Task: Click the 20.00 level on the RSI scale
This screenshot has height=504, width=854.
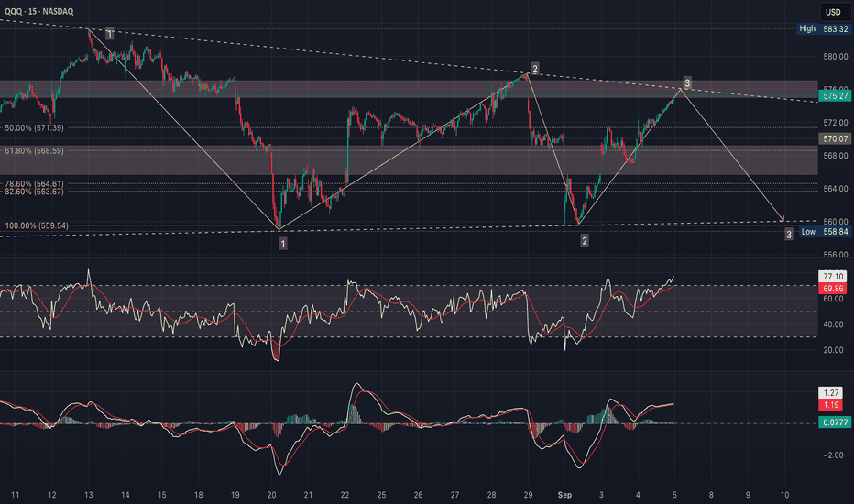Action: point(833,350)
